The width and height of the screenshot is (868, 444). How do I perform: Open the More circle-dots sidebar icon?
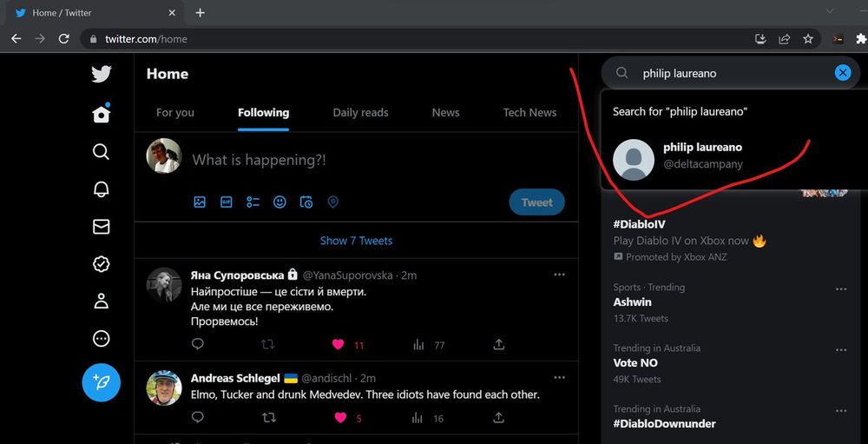(x=102, y=339)
